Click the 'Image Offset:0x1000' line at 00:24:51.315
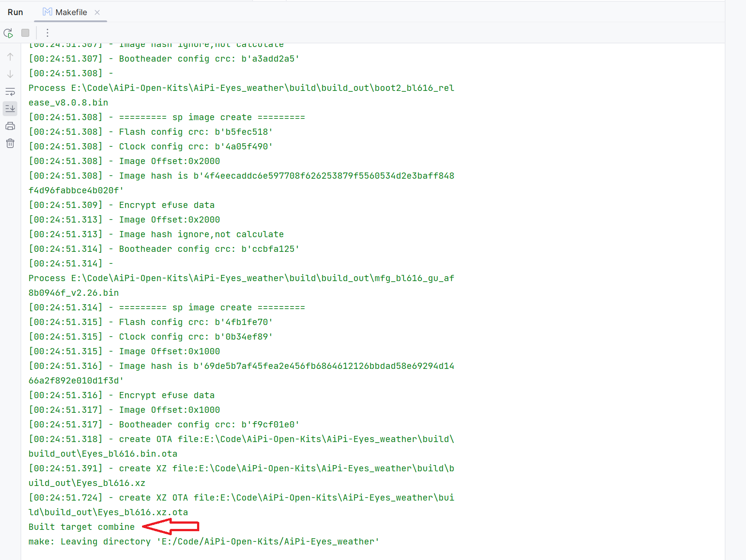This screenshot has width=746, height=560. click(x=124, y=351)
